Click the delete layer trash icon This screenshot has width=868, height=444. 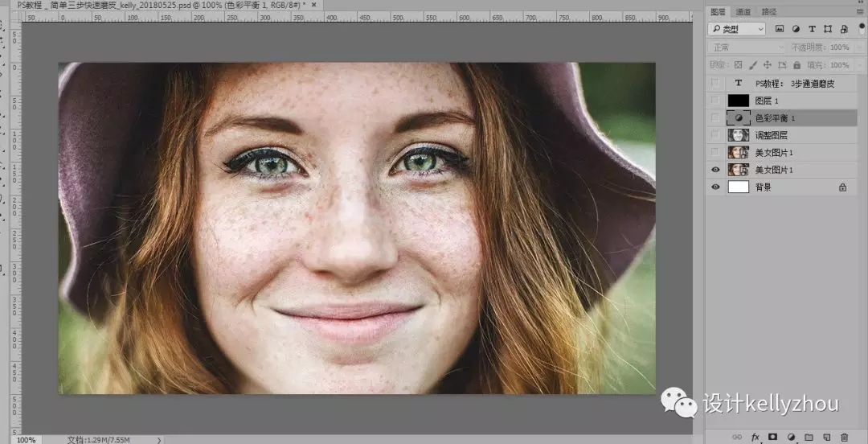[844, 437]
